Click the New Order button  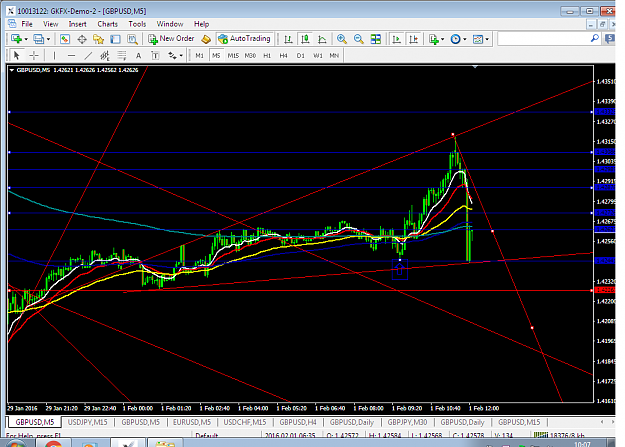pyautogui.click(x=171, y=39)
